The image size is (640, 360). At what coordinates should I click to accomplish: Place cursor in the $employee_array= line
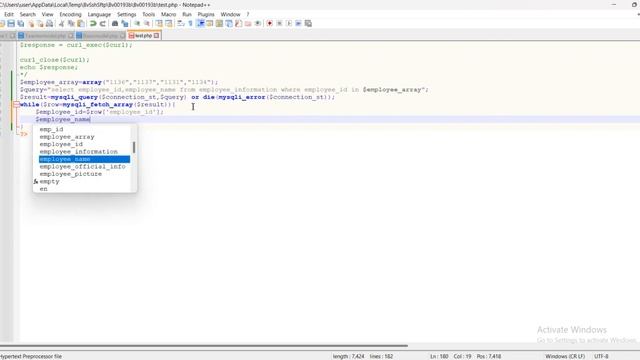point(119,82)
